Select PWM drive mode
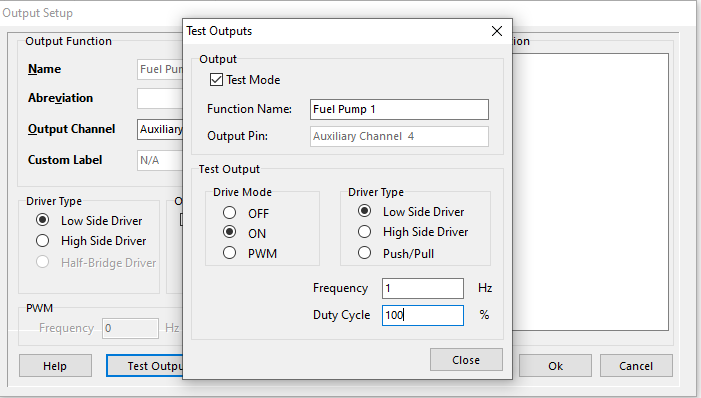Viewport: 701px width, 398px height. click(230, 253)
